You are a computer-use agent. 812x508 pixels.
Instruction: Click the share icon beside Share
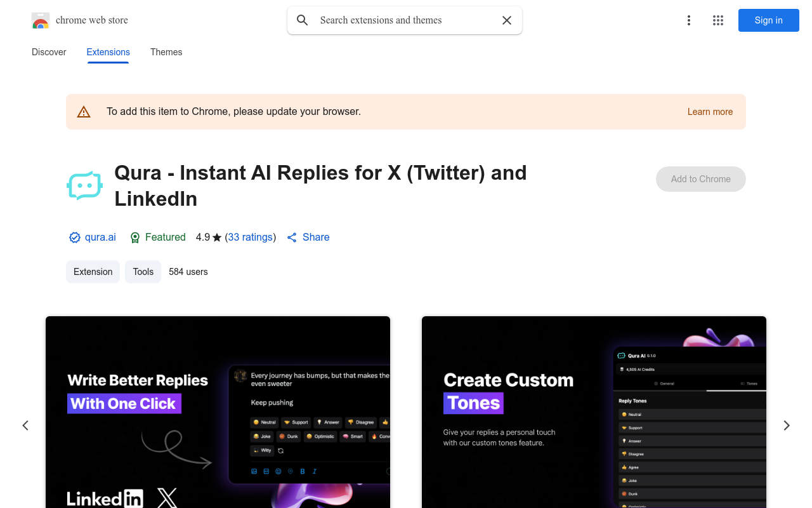292,237
